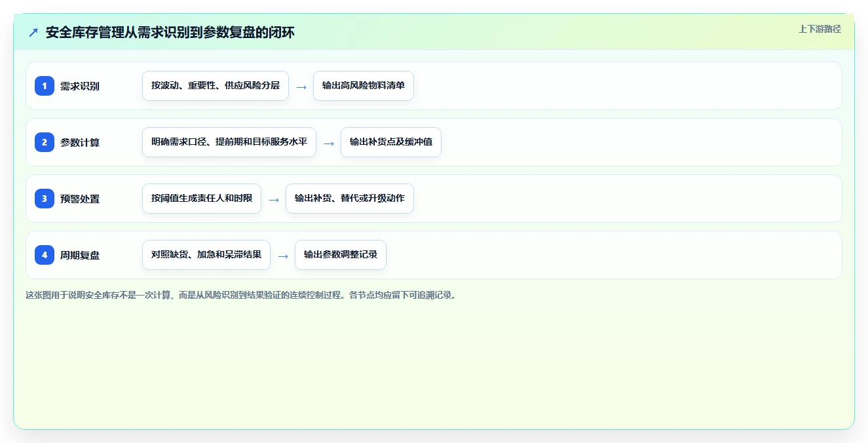Click the 上下游路径 label in the header
Image resolution: width=868 pixels, height=443 pixels.
[x=820, y=29]
